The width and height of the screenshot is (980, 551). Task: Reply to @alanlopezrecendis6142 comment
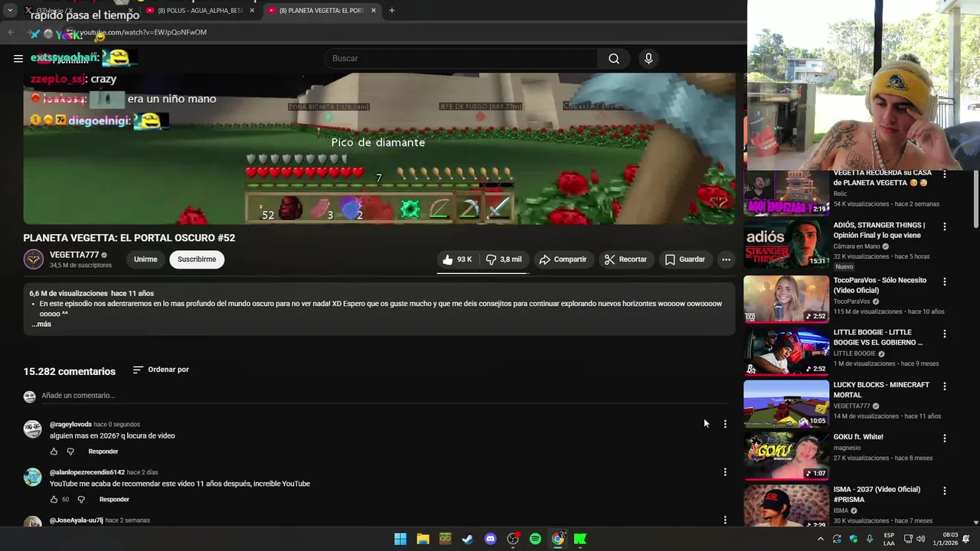(x=114, y=500)
